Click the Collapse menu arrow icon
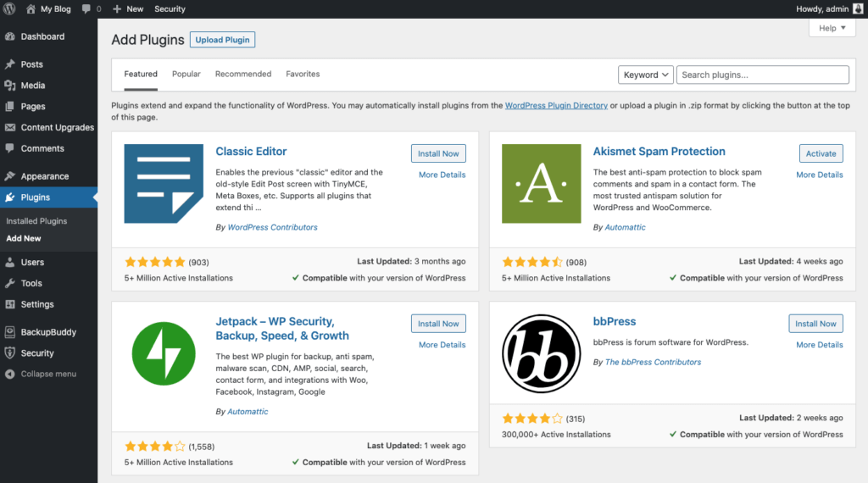The height and width of the screenshot is (483, 868). coord(10,374)
